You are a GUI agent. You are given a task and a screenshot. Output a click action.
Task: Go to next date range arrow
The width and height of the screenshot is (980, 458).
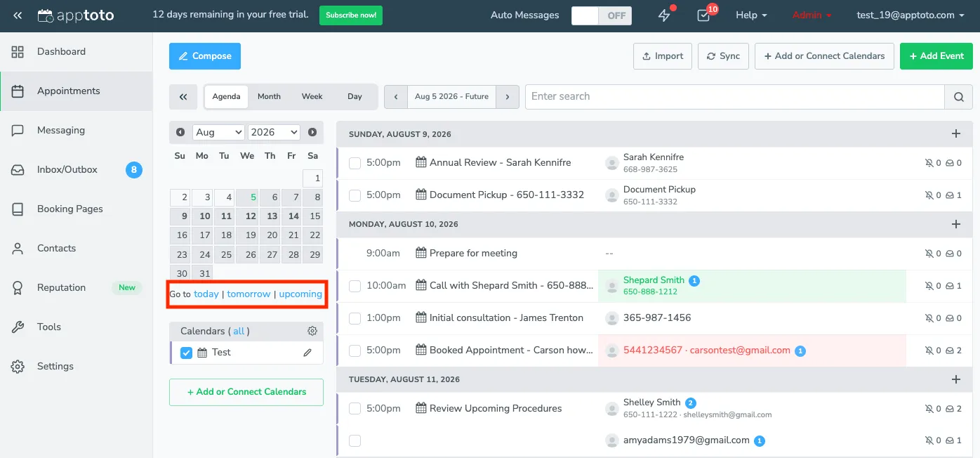pyautogui.click(x=508, y=97)
